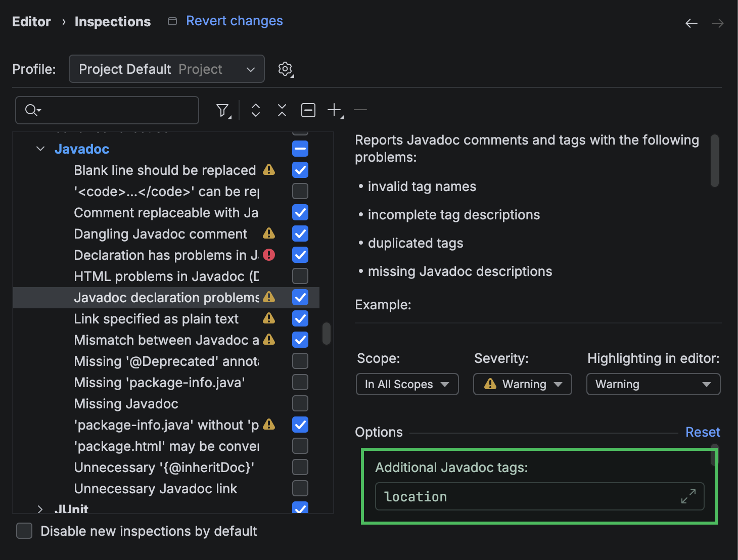
Task: Enable Missing Javadoc inspection checkbox
Action: tap(300, 404)
